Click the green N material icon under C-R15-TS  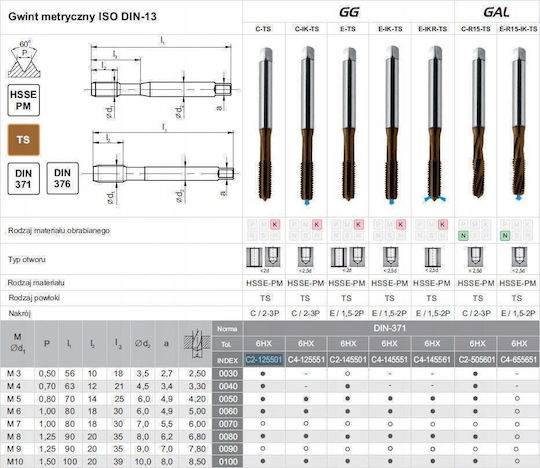464,236
